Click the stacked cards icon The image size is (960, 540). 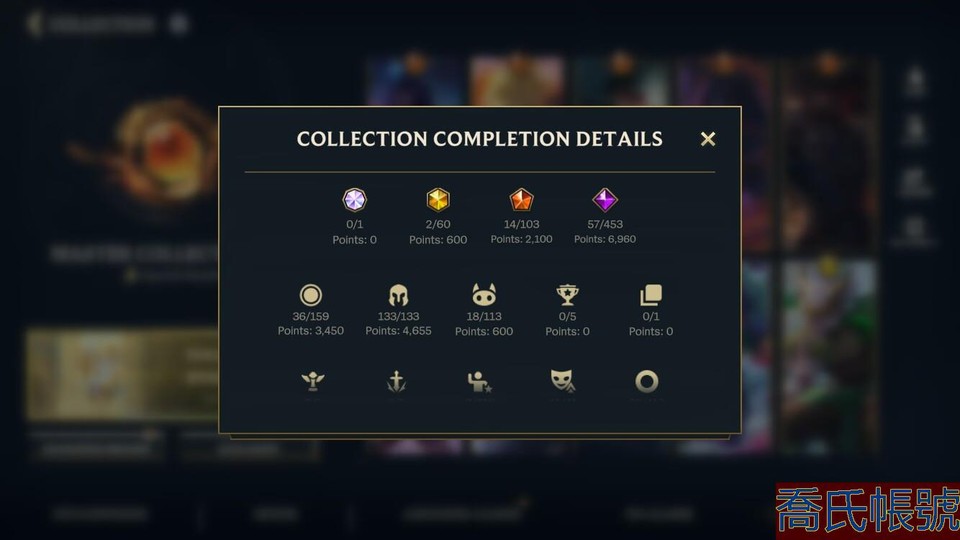(651, 295)
